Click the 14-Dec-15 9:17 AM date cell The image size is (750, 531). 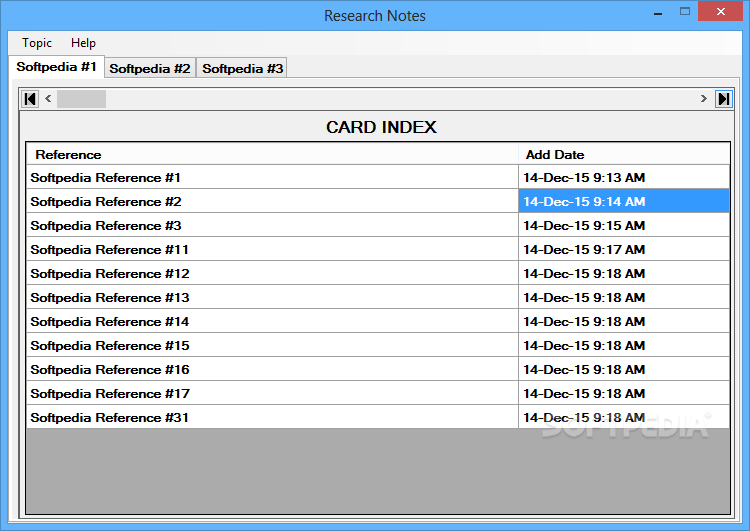point(624,249)
